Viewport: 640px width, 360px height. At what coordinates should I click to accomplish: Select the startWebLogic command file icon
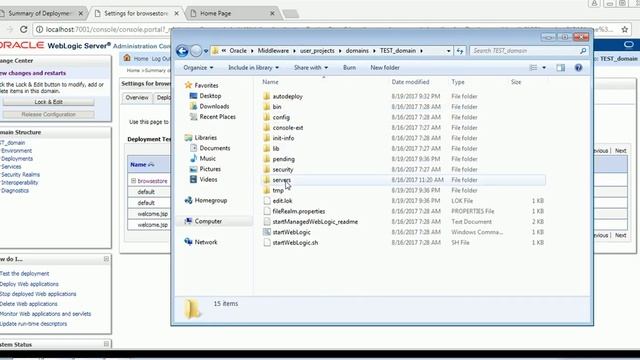coord(267,232)
